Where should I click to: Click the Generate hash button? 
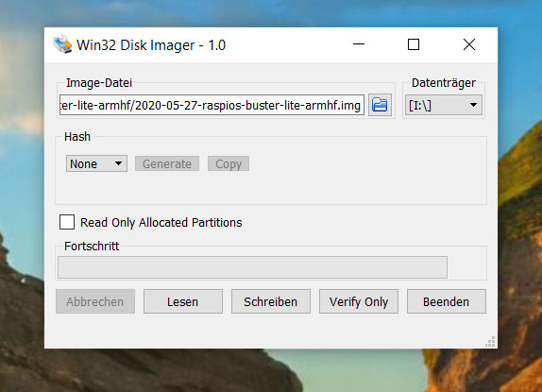167,163
